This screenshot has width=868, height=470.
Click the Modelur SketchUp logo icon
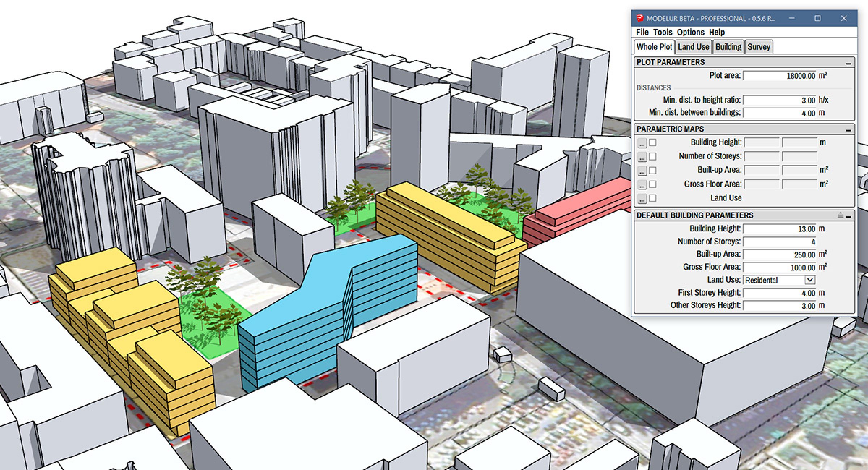(640, 18)
